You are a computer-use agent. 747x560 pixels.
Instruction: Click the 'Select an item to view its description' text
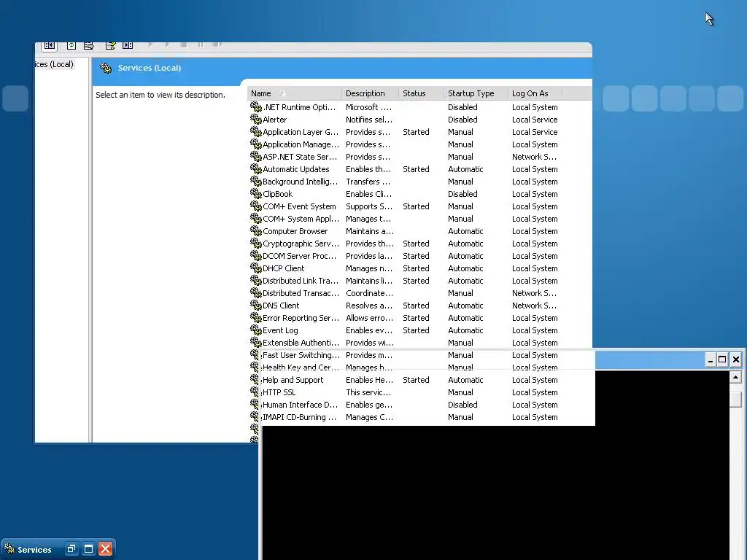point(160,95)
